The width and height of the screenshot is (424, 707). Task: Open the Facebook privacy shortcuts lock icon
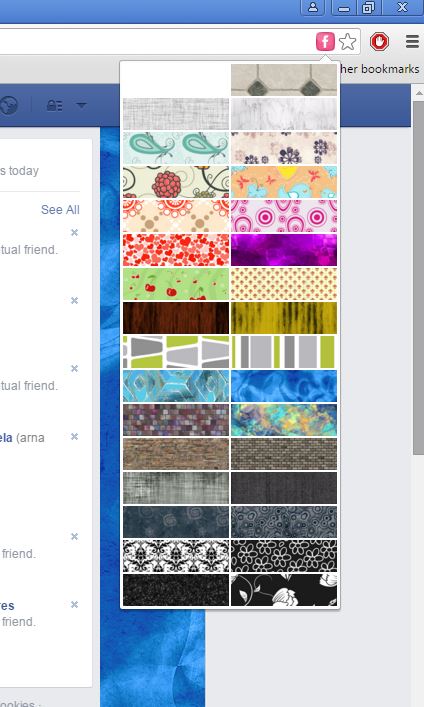(x=55, y=106)
